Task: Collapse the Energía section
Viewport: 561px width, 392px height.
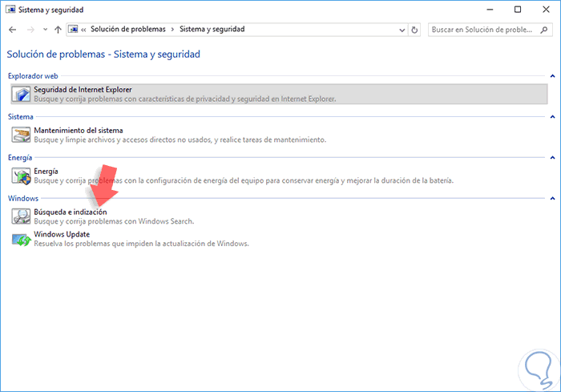Action: (x=552, y=157)
